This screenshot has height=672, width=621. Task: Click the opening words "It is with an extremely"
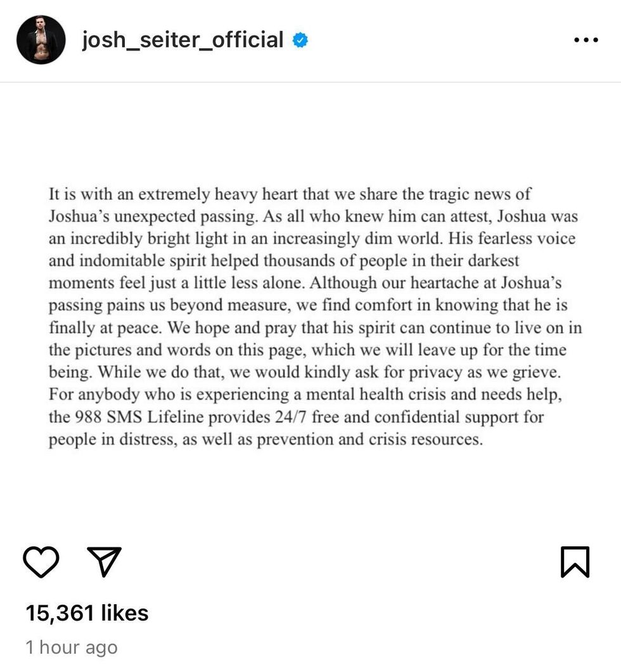[127, 194]
